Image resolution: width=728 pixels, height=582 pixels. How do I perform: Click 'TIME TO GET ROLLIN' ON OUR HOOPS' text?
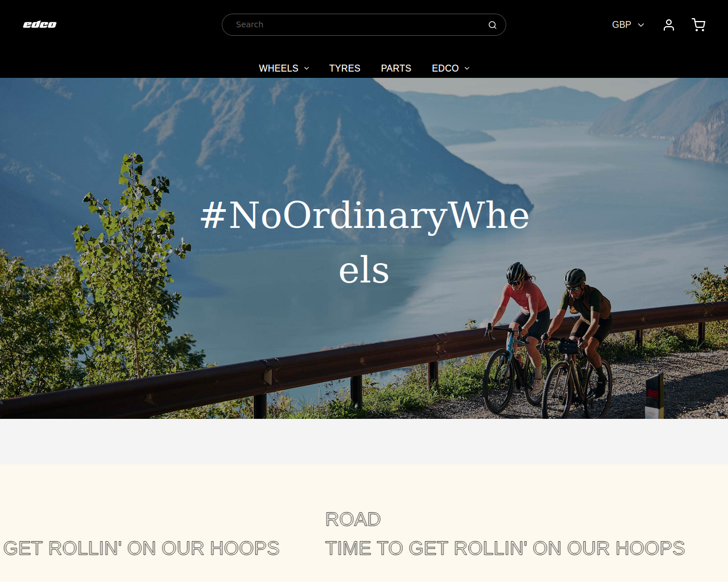[x=505, y=548]
